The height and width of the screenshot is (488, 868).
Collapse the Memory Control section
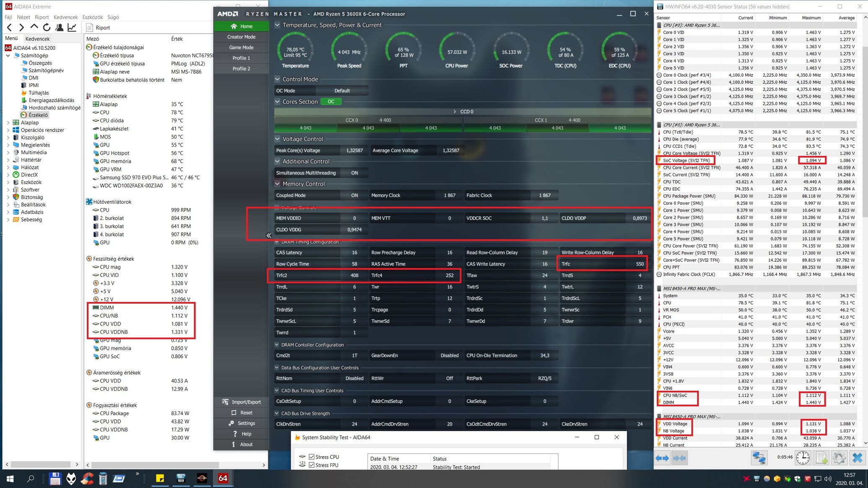[x=277, y=184]
